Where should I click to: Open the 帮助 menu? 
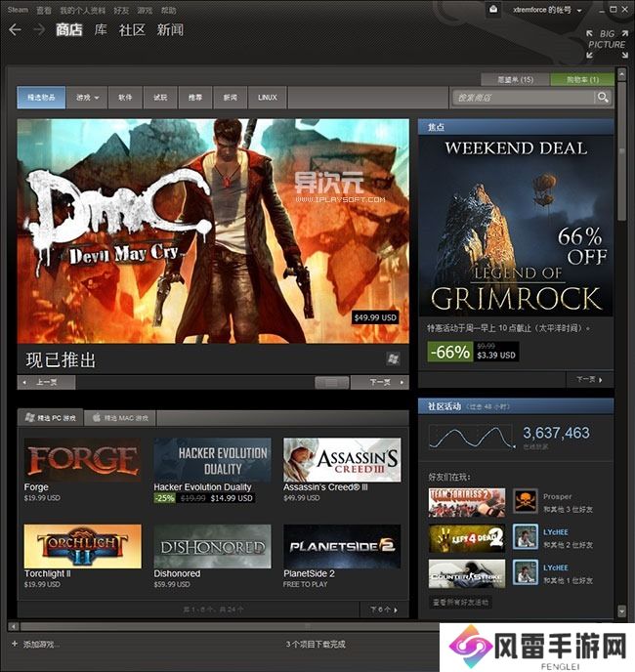(168, 10)
